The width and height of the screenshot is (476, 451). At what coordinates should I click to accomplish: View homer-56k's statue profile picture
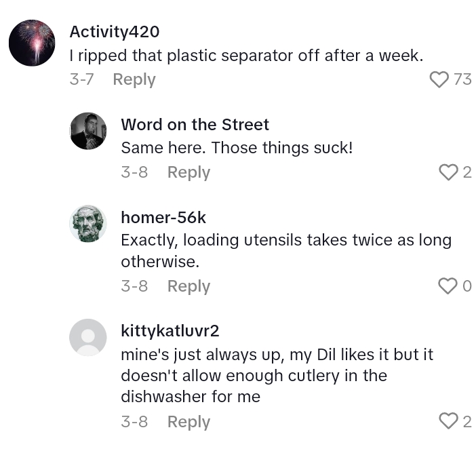tap(88, 224)
